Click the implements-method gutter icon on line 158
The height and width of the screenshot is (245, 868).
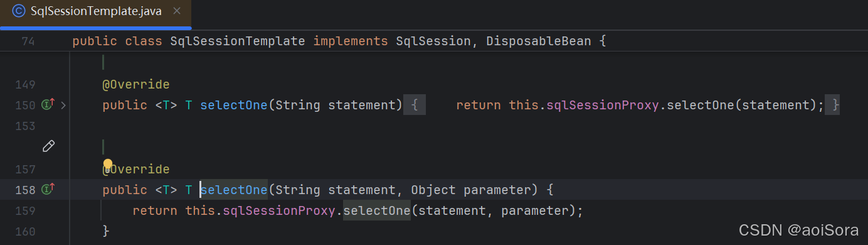[48, 188]
